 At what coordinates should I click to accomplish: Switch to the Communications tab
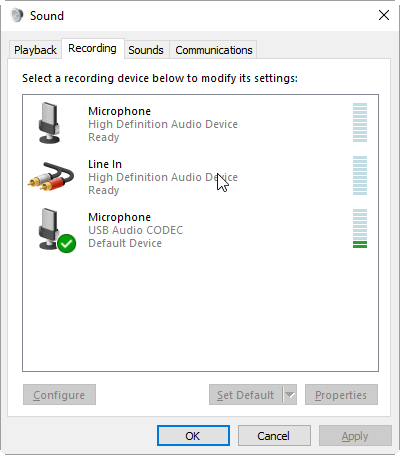point(214,50)
